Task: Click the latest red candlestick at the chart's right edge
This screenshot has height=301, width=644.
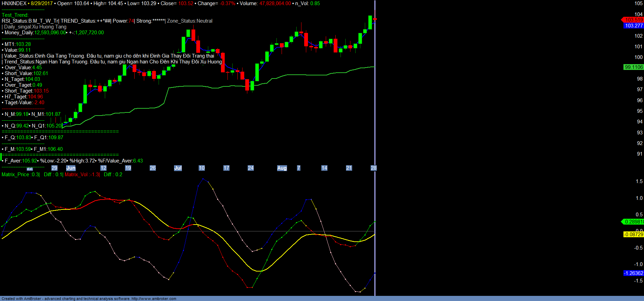Action: point(375,19)
